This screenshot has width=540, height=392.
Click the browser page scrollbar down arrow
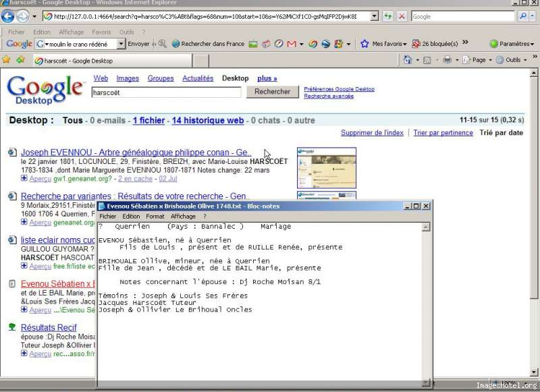533,372
